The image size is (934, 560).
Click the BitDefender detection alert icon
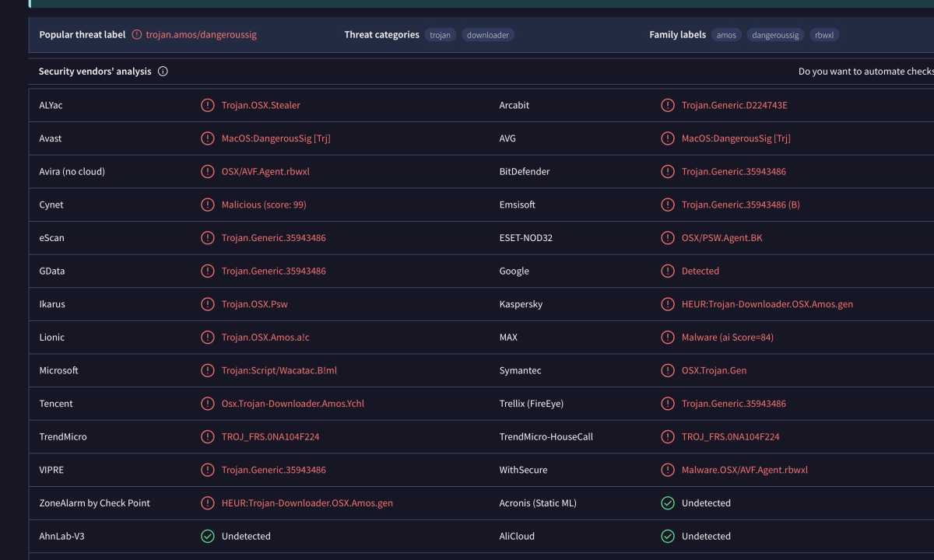tap(668, 172)
